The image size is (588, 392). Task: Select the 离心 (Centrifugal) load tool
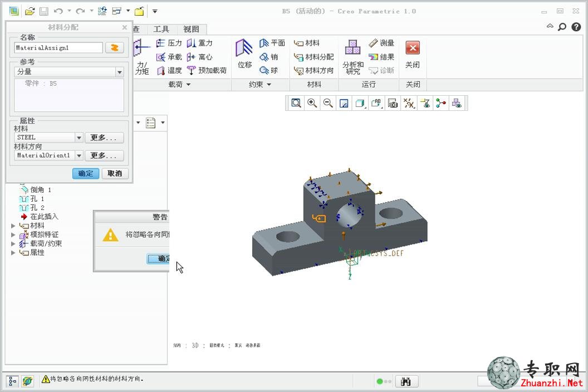point(200,57)
